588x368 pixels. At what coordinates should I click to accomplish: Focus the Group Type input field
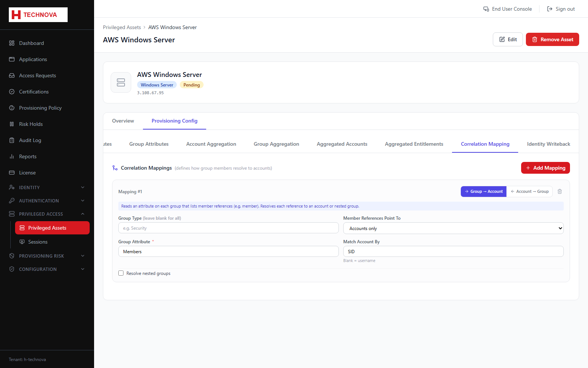tap(229, 228)
